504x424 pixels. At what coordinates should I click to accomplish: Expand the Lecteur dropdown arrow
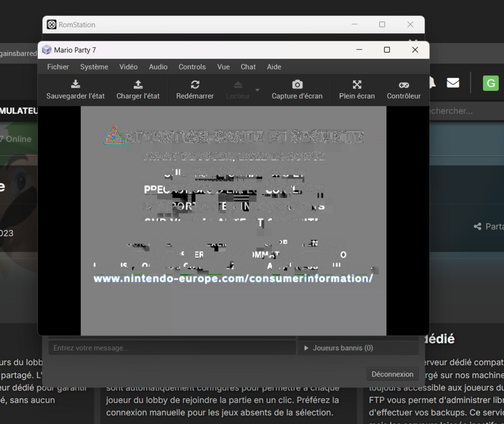[x=258, y=90]
